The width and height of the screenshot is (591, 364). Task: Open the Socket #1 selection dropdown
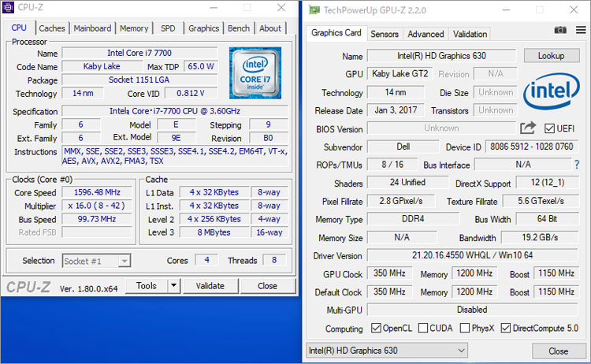point(96,261)
